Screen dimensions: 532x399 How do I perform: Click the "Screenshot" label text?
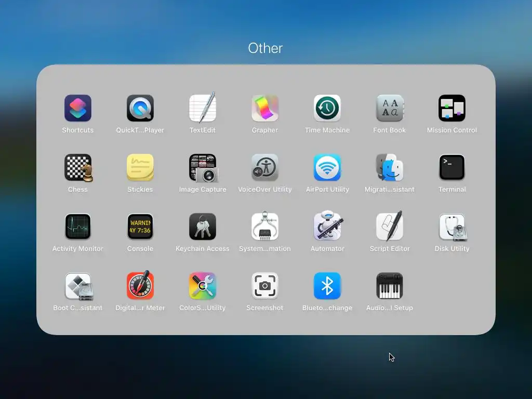[x=265, y=308]
